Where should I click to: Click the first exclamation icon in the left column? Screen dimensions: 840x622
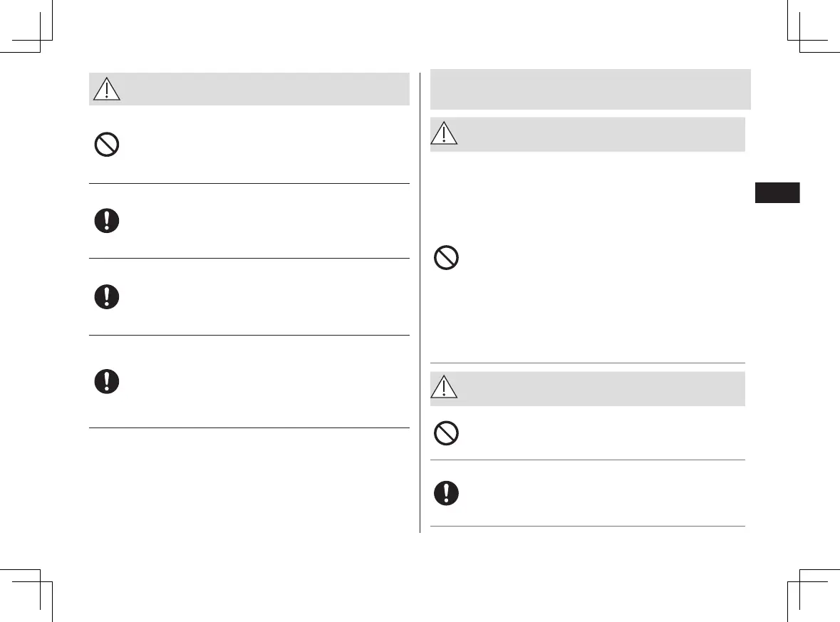pos(107,221)
